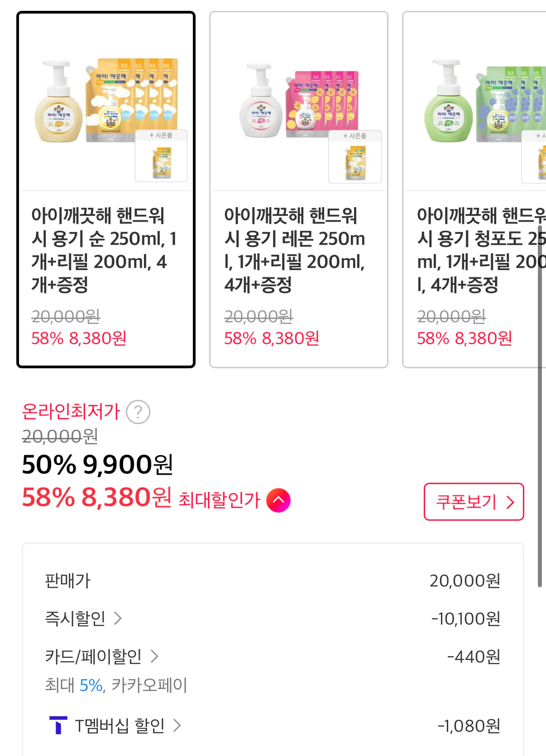This screenshot has height=756, width=546.
Task: Open the T membership discount chevron
Action: pyautogui.click(x=177, y=726)
